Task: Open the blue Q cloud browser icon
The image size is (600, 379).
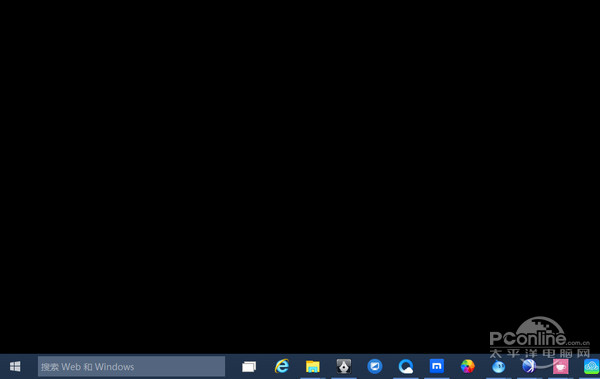Action: pyautogui.click(x=406, y=366)
